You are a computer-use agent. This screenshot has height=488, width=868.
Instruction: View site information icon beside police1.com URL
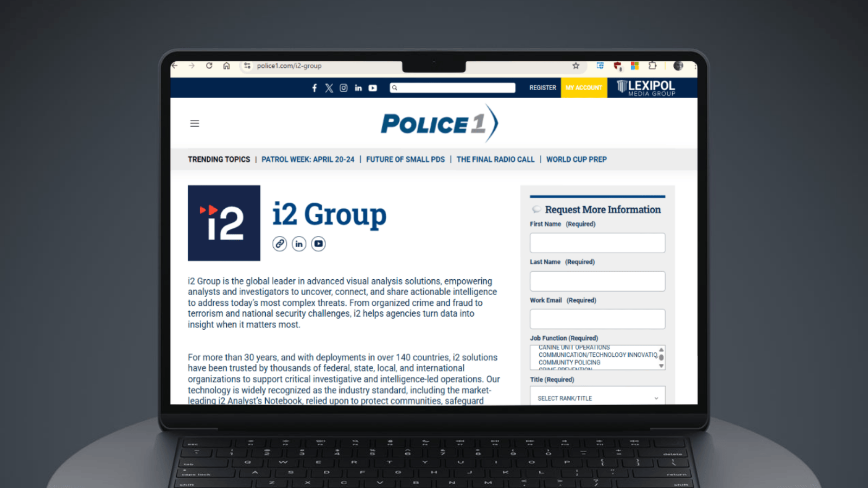[247, 66]
